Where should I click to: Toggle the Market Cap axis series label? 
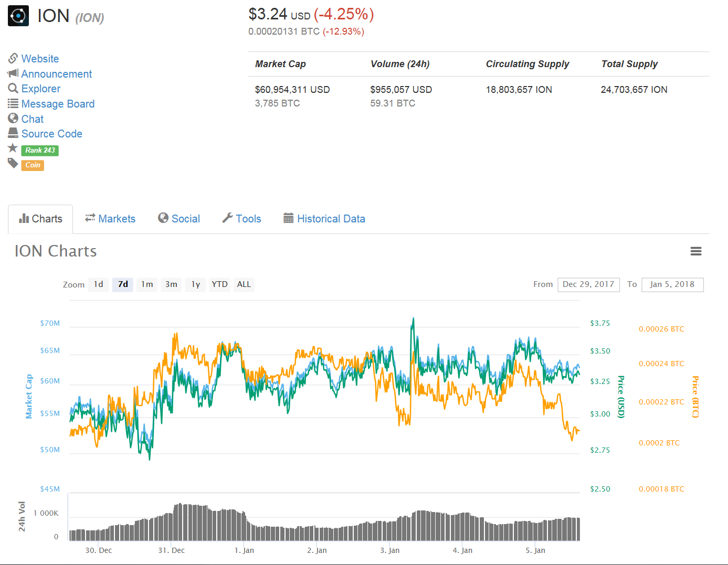[29, 396]
